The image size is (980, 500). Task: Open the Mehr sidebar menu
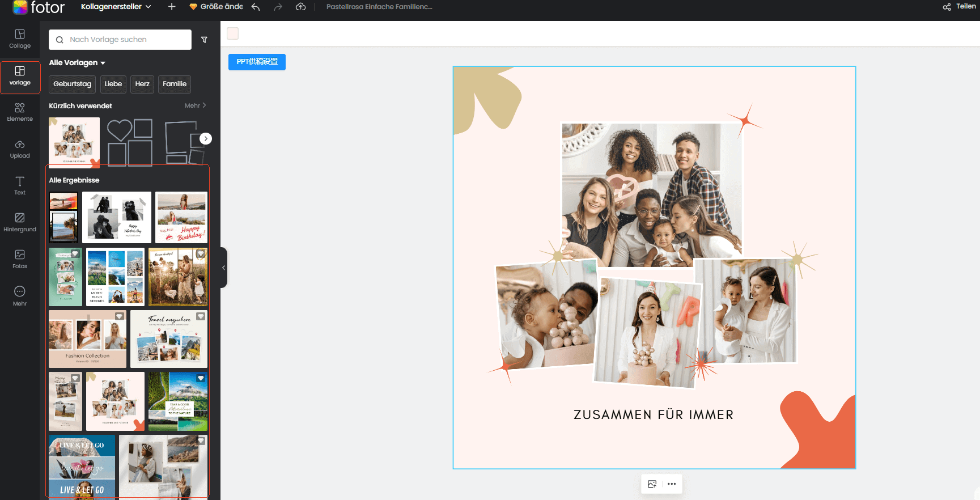(20, 296)
